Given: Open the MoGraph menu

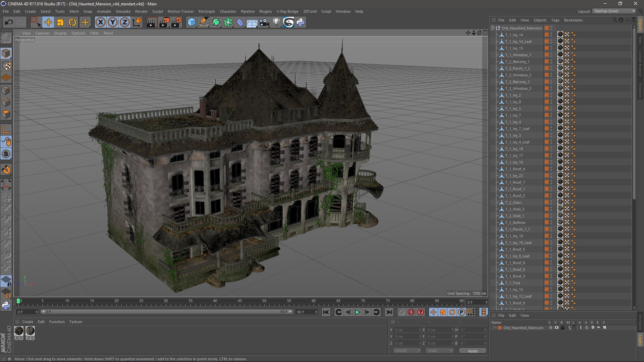Looking at the screenshot, I should [x=207, y=11].
